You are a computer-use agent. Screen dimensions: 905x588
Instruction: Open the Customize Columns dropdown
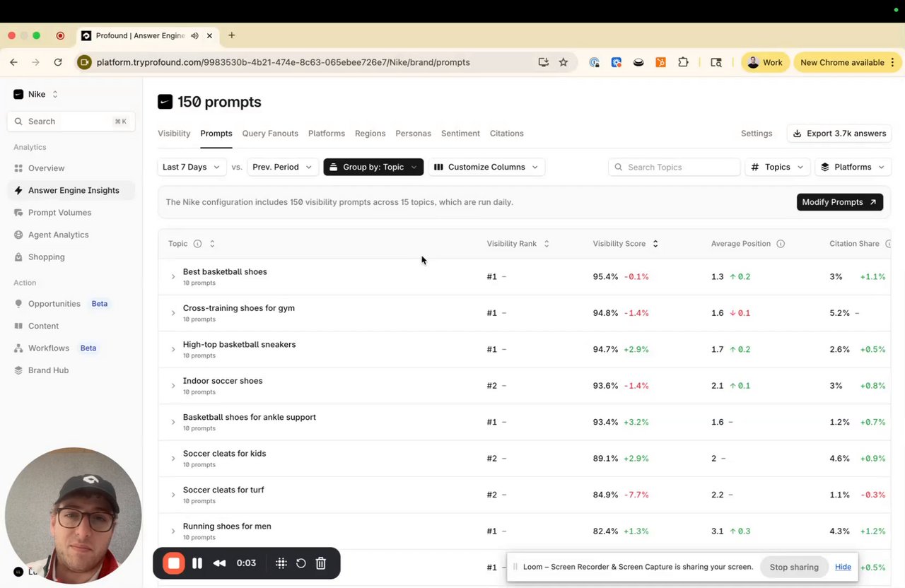click(x=486, y=167)
